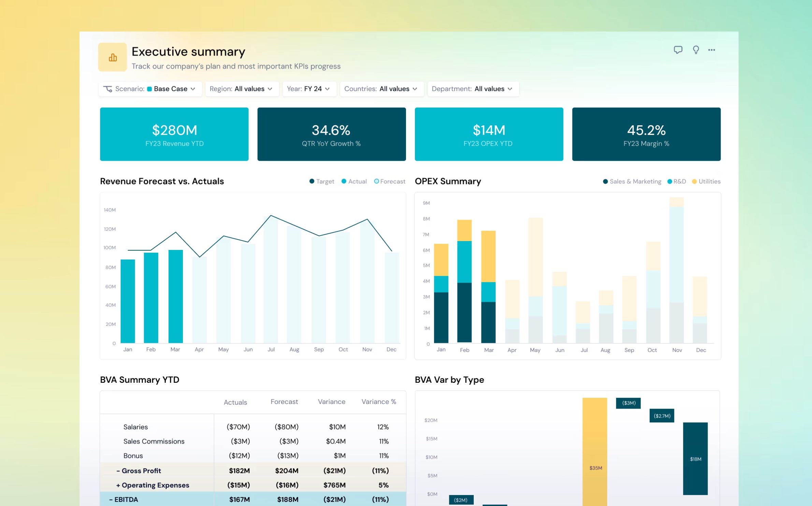The width and height of the screenshot is (812, 506).
Task: Open the Region All values dropdown
Action: point(242,89)
